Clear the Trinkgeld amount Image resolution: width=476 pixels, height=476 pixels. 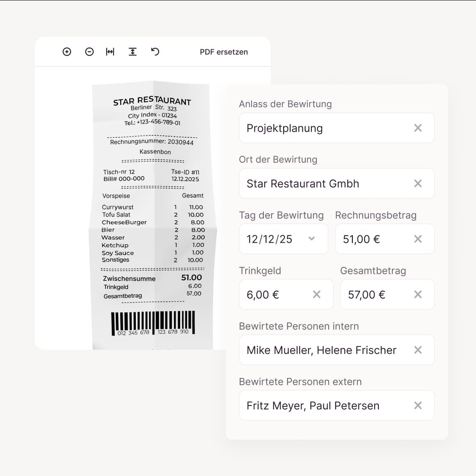tap(316, 294)
